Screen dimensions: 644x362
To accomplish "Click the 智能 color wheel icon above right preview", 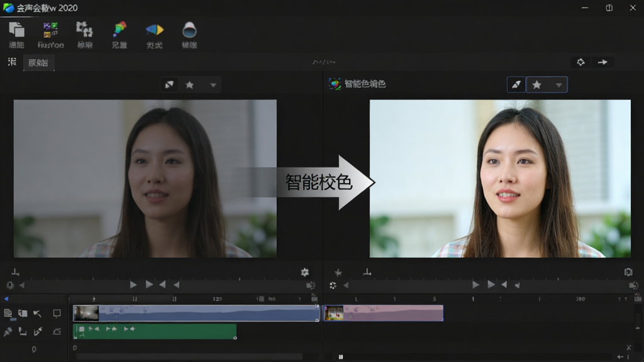I will tap(335, 84).
